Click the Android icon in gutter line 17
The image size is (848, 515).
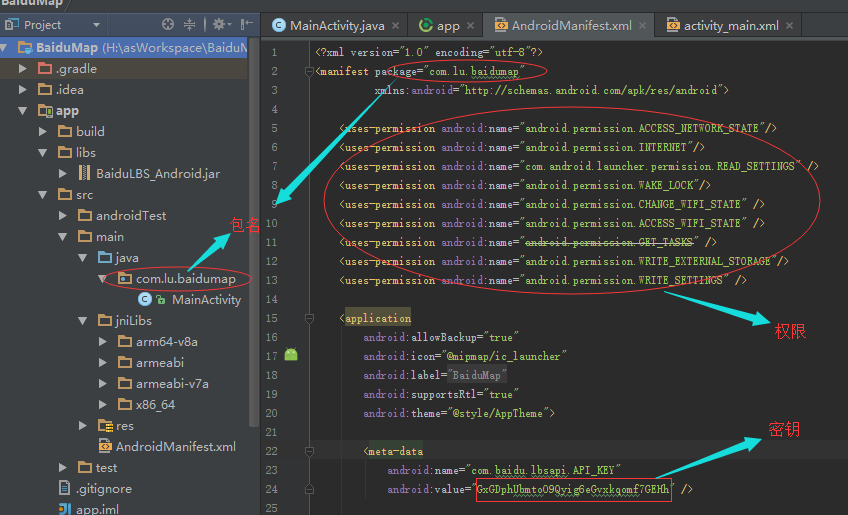click(x=291, y=355)
